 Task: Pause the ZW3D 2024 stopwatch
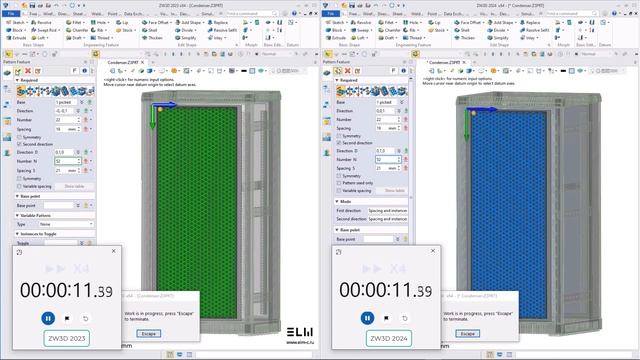click(x=367, y=318)
